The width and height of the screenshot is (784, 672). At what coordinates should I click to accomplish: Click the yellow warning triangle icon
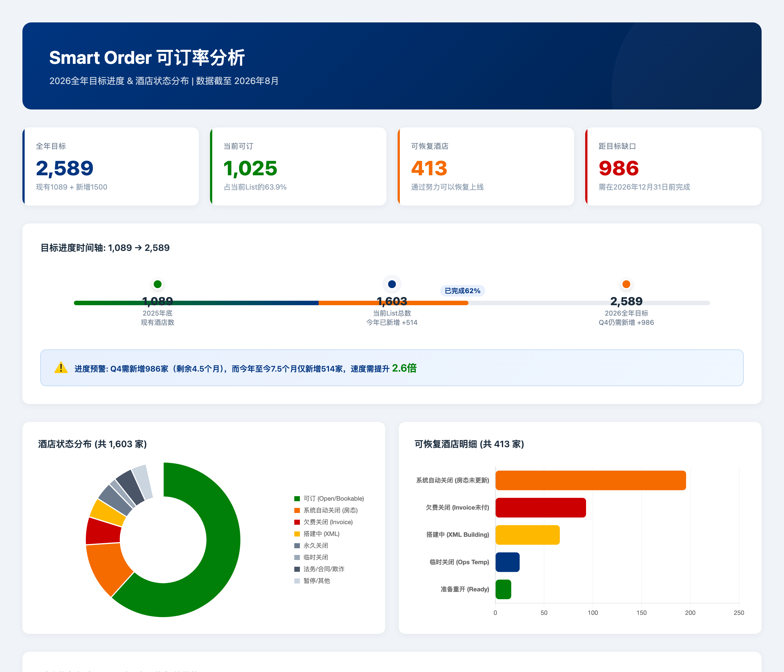pyautogui.click(x=61, y=368)
